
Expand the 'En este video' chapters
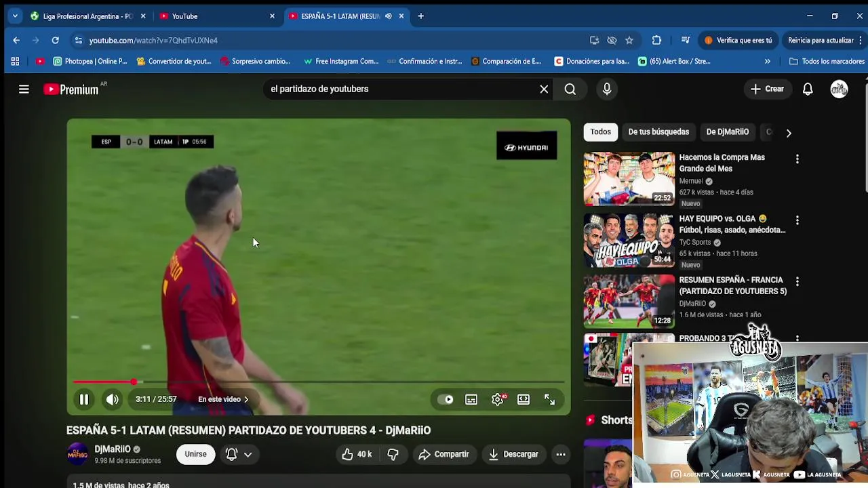click(224, 399)
